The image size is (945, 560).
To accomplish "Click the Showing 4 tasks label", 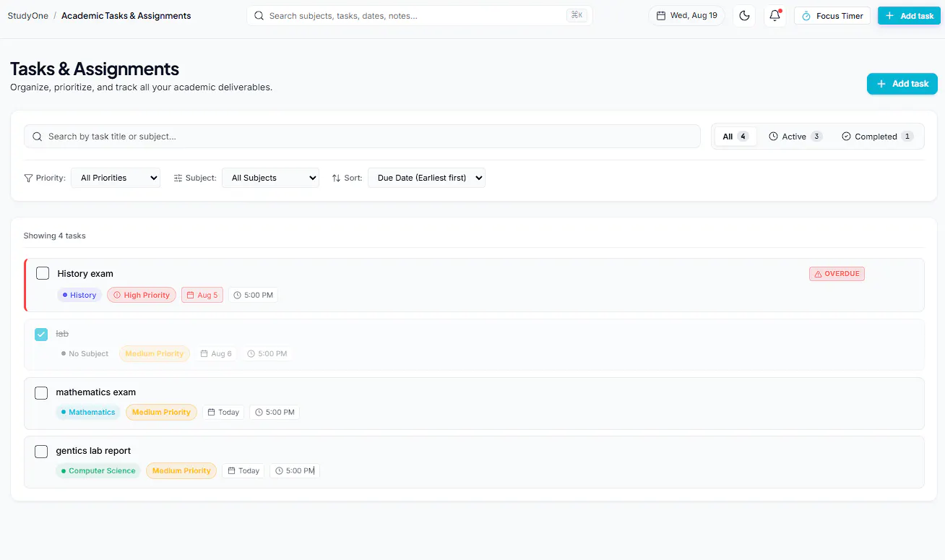I will pos(54,236).
